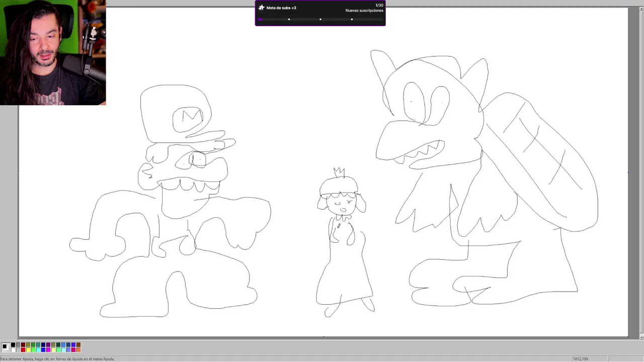Select the bright yellow palette swatch
The height and width of the screenshot is (362, 644).
[28, 350]
